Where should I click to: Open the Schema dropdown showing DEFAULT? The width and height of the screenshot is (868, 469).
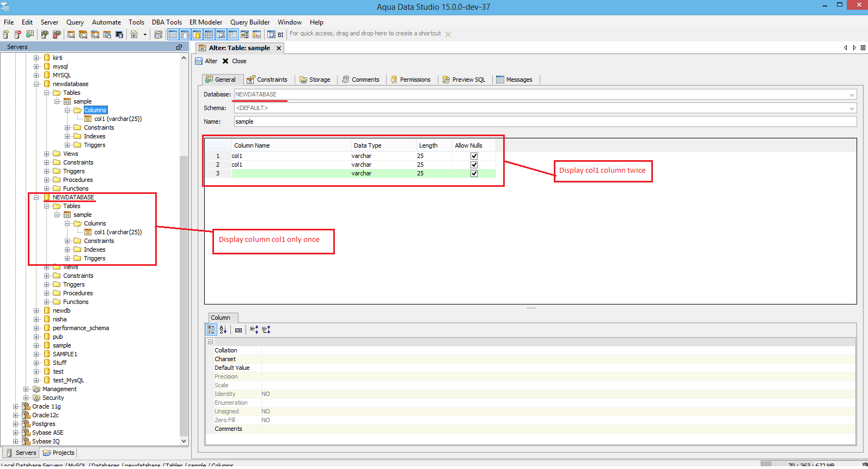(x=545, y=108)
